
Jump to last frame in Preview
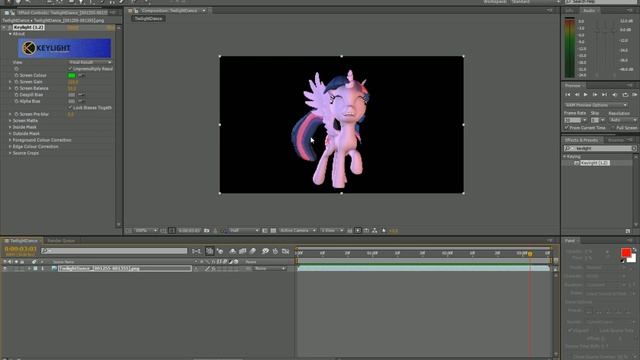tap(604, 95)
